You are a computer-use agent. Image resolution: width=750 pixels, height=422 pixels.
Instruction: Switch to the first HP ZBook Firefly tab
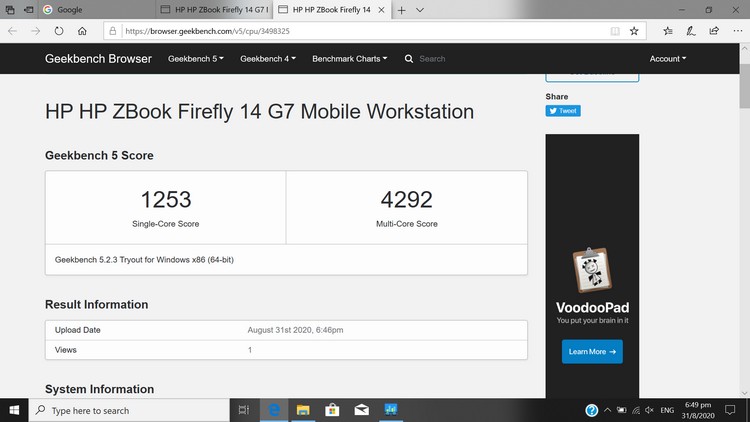tap(214, 10)
